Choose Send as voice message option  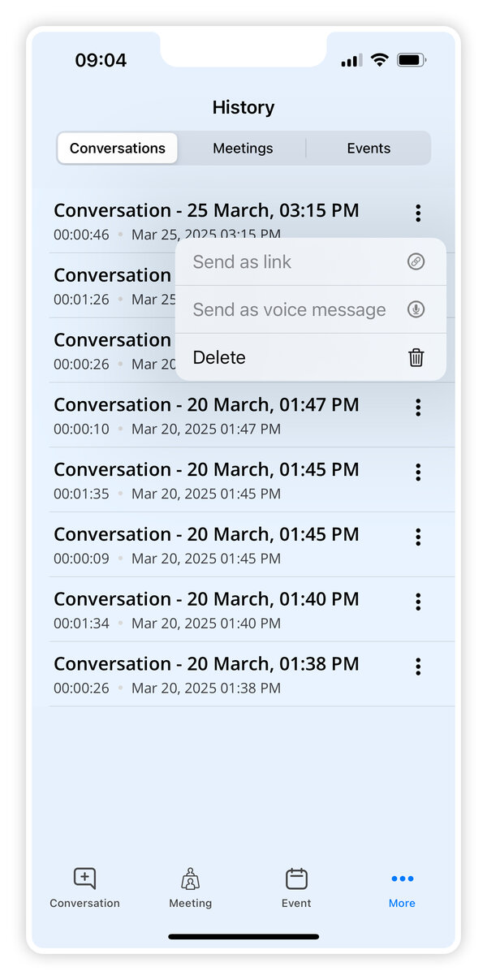289,309
